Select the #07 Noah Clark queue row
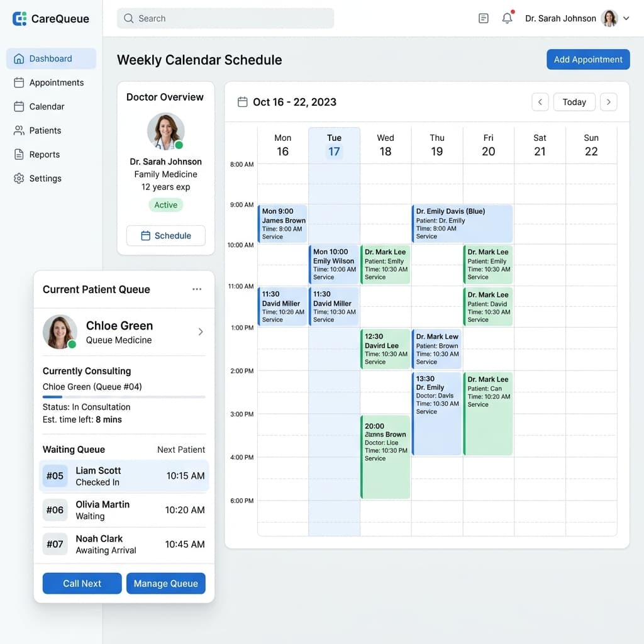Viewport: 644px width, 644px height. click(x=124, y=544)
